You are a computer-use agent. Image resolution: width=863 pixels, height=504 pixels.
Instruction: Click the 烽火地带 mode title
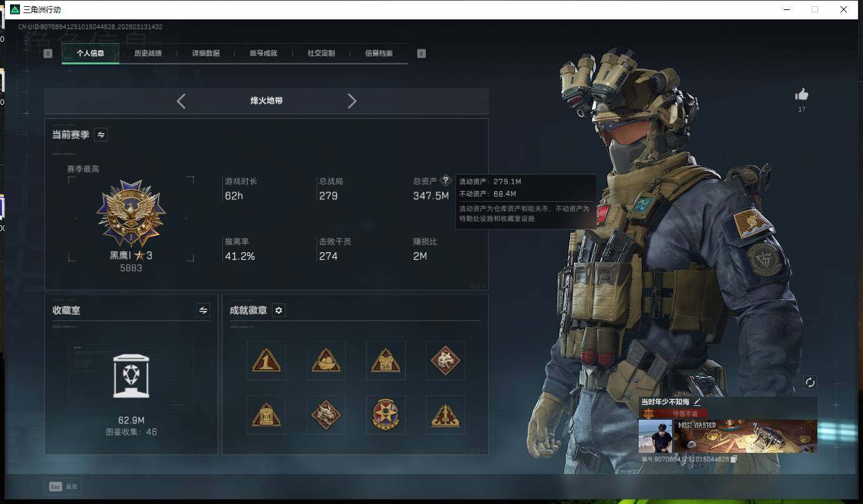click(x=267, y=101)
